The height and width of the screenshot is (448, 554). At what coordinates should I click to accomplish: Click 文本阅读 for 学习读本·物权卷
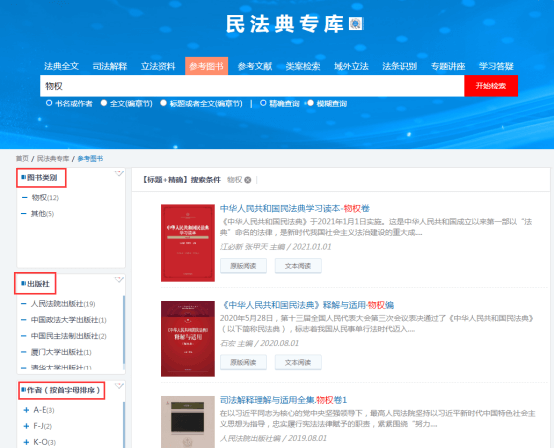298,266
